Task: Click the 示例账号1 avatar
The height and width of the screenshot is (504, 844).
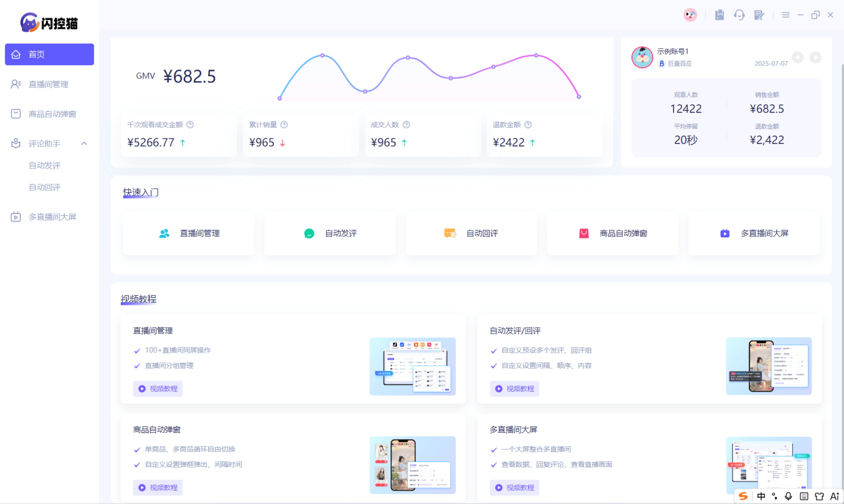Action: (642, 57)
